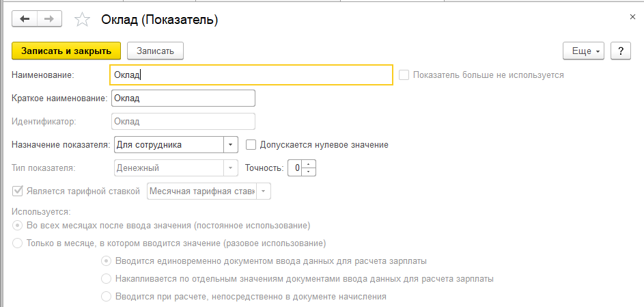
Task: Increase Точность value with up arrow
Action: [x=309, y=163]
